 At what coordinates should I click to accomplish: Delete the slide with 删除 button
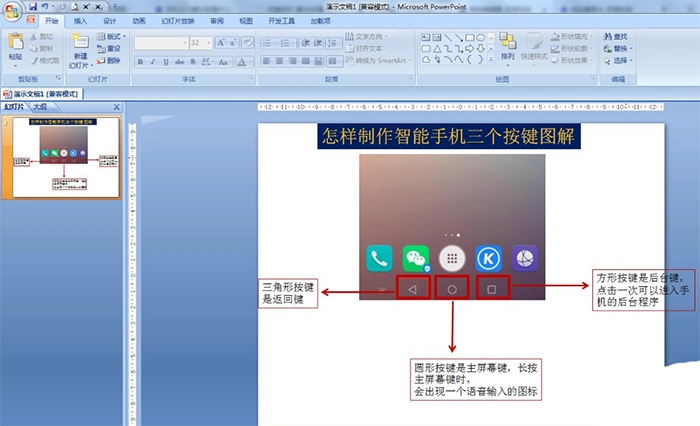(109, 60)
